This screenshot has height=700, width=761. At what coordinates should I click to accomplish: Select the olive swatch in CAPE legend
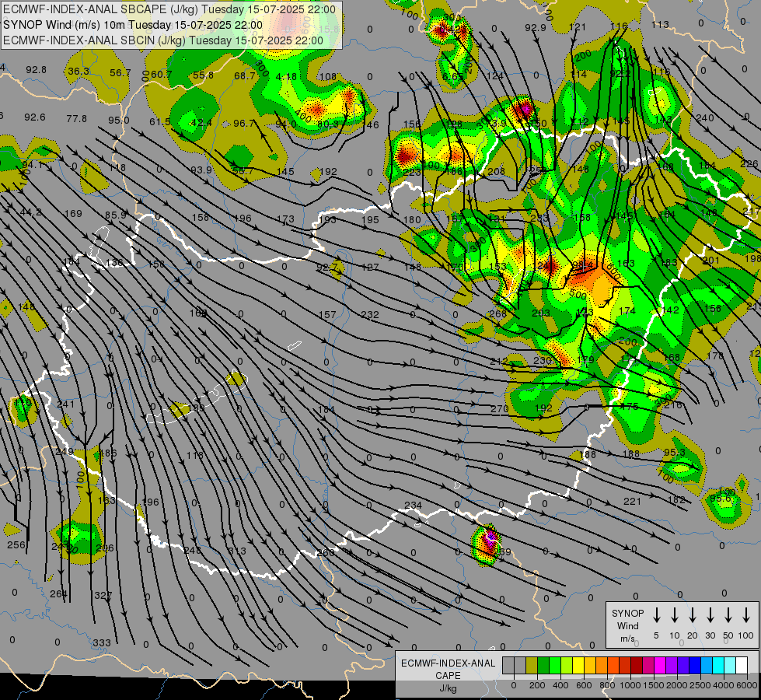[532, 665]
